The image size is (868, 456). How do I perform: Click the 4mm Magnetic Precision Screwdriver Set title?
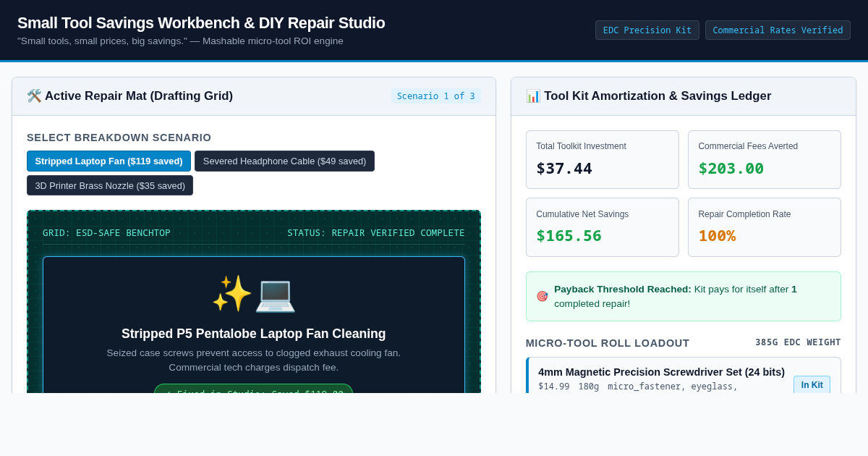pos(661,372)
